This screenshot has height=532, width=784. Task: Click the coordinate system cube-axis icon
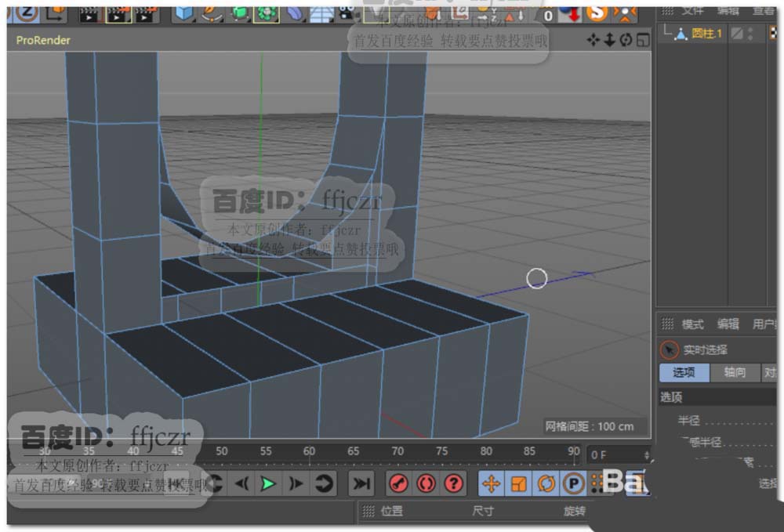(55, 13)
